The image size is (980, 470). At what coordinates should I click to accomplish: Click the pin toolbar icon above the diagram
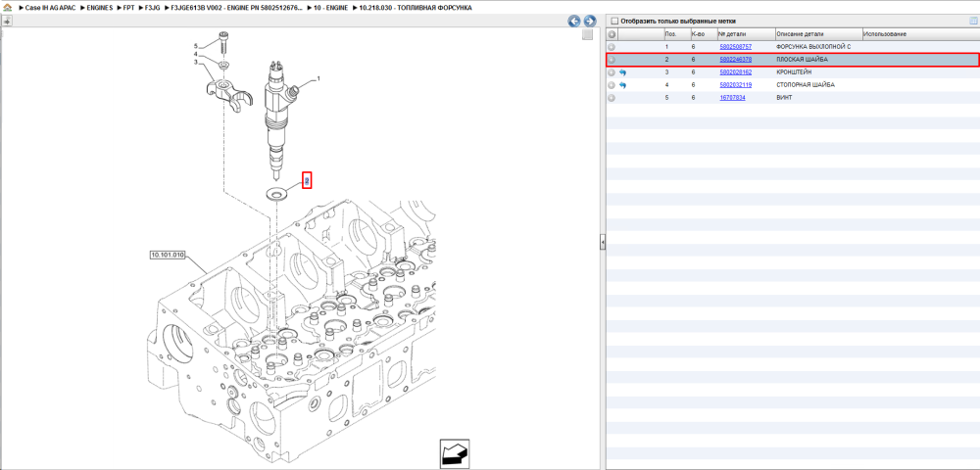8,22
